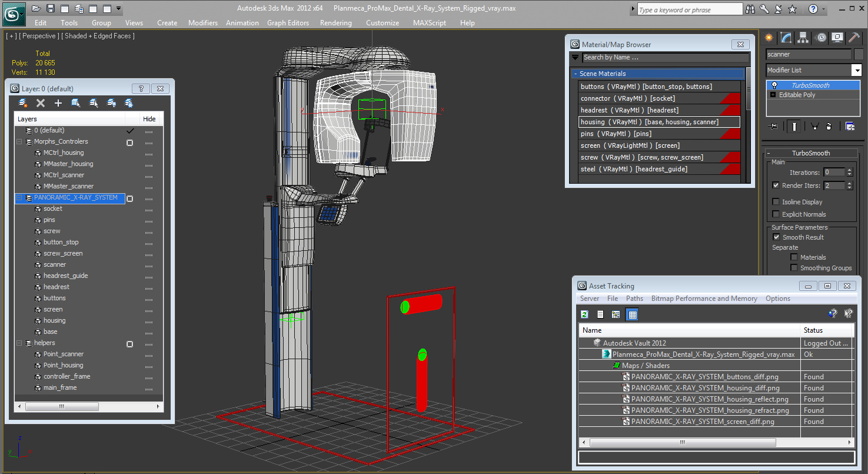Image resolution: width=868 pixels, height=474 pixels.
Task: Open the Motion command panel tab
Action: (821, 38)
